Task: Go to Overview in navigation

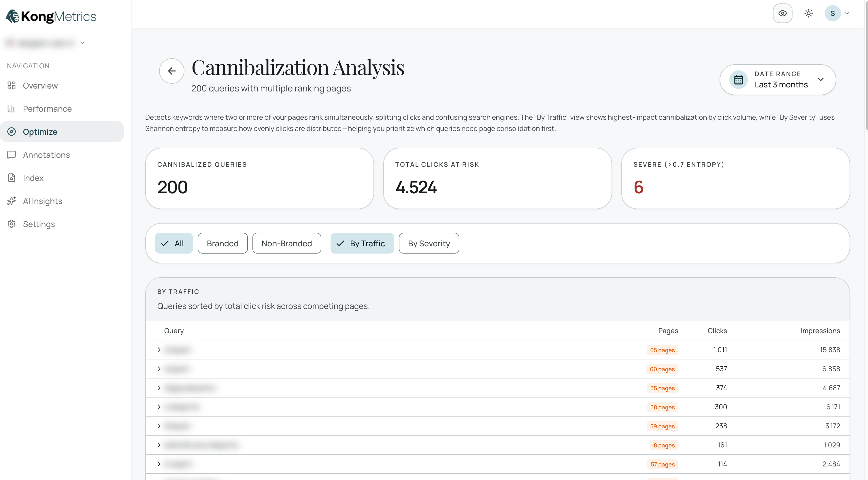Action: [x=62, y=85]
